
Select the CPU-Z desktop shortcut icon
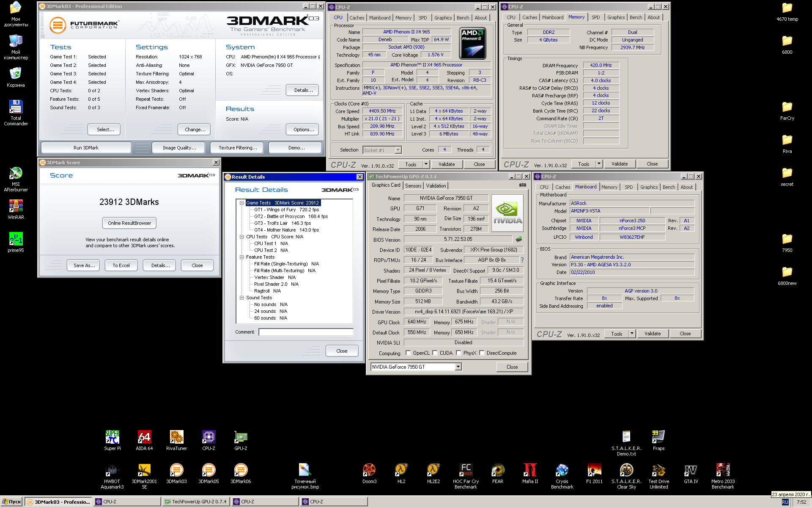pos(208,440)
